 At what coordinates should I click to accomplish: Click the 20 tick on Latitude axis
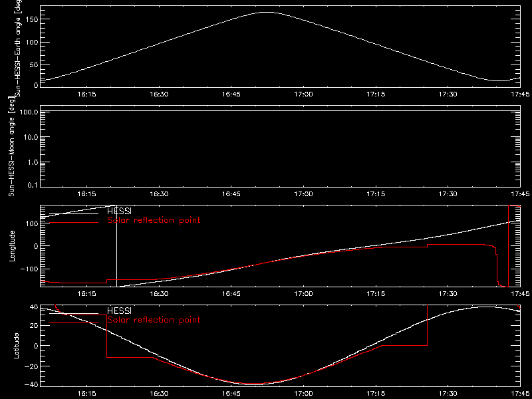coord(33,326)
